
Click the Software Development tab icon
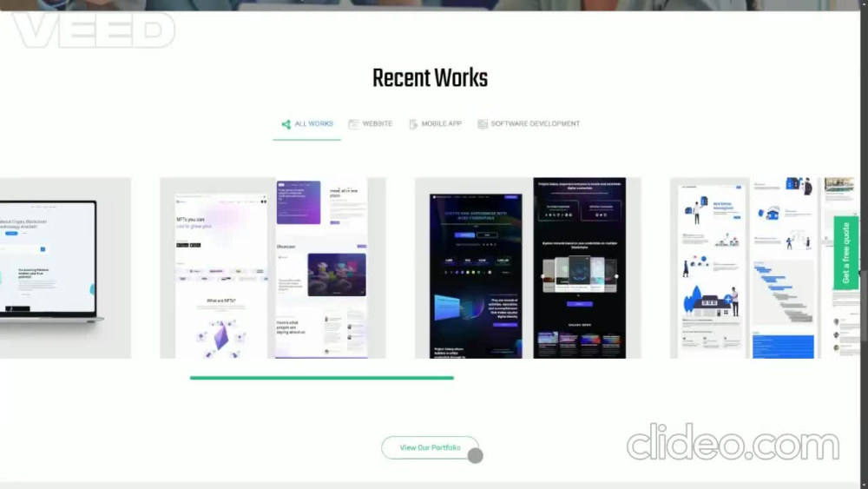(482, 124)
